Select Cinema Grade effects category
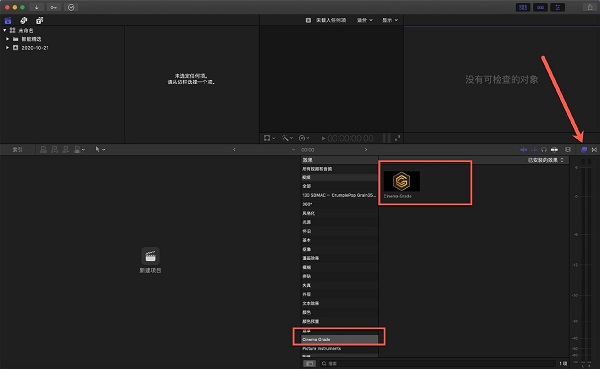600x369 pixels. (339, 340)
